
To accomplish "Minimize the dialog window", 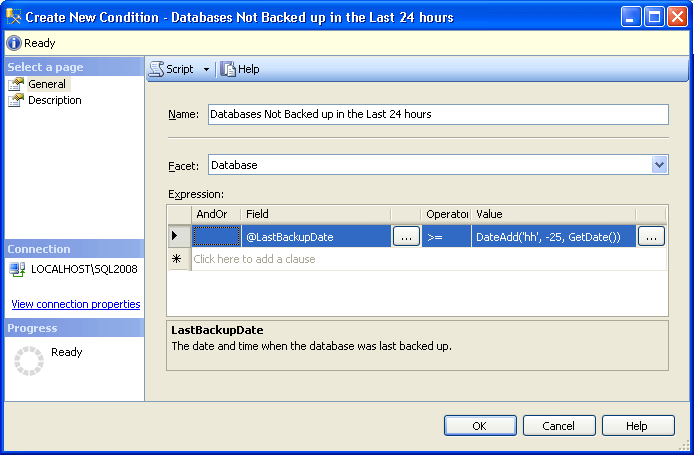I will (631, 17).
